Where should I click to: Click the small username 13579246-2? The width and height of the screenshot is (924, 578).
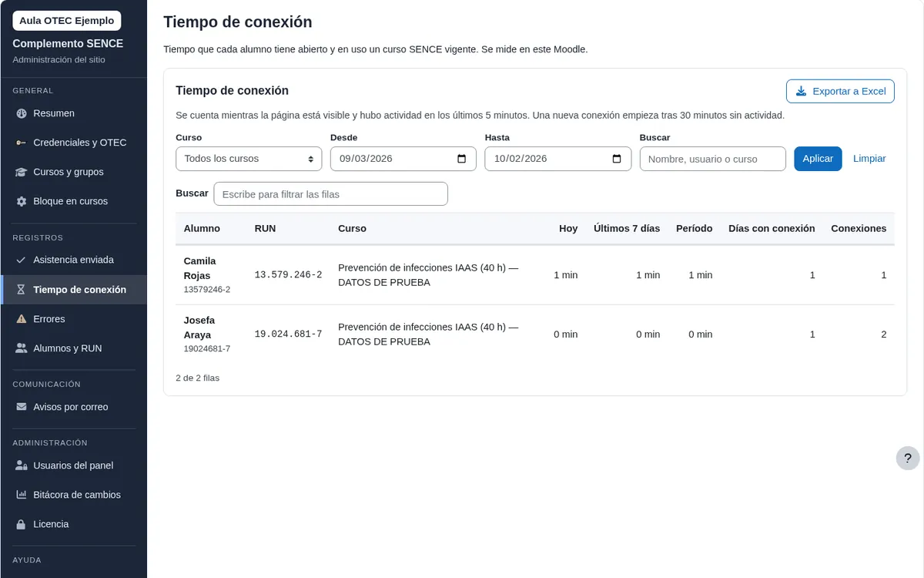pyautogui.click(x=206, y=290)
